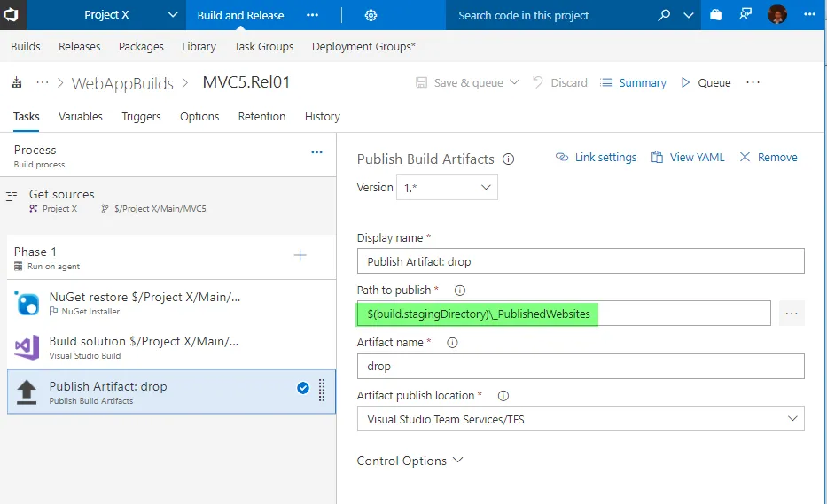This screenshot has width=827, height=504.
Task: Expand the Save & queue dropdown arrow
Action: [515, 82]
